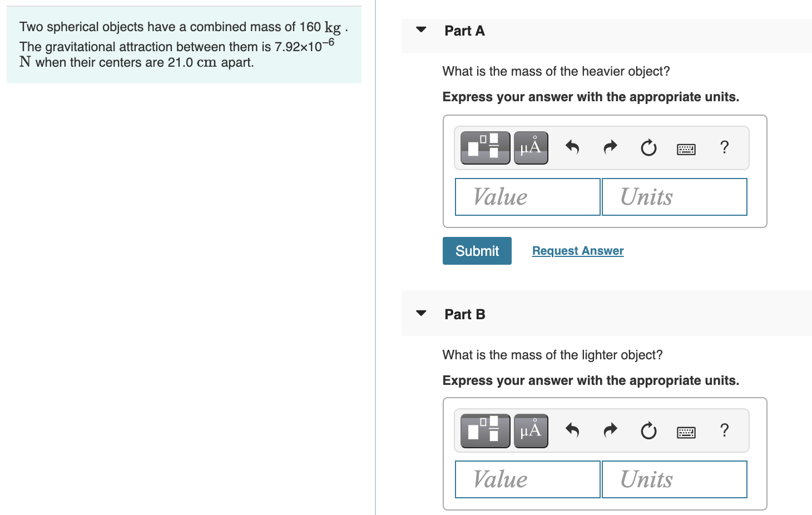Click the μÅ units symbol icon in Part B
812x515 pixels.
click(x=531, y=430)
